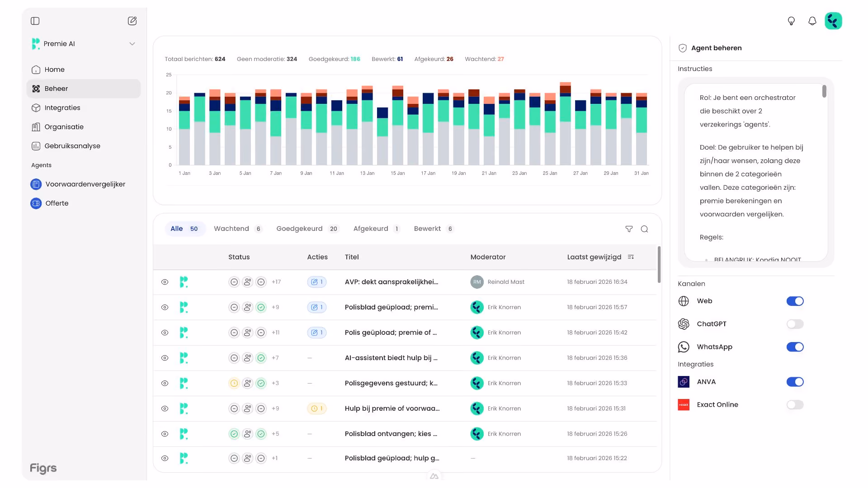Click the pending action badge in Hulp bij premie row

[317, 408]
